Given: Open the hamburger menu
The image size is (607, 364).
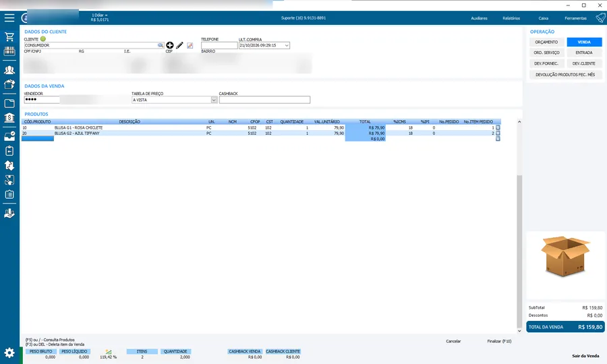Looking at the screenshot, I should coord(9,18).
